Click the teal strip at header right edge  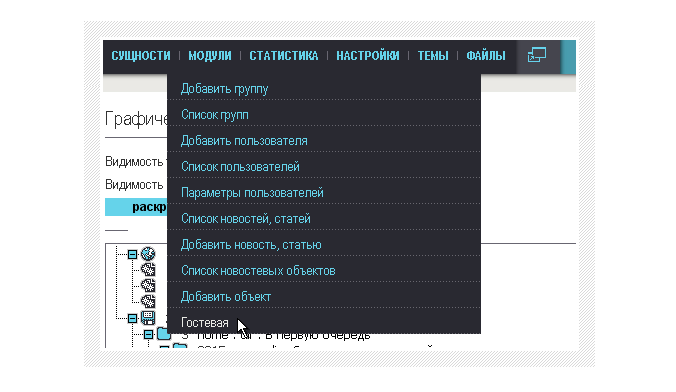click(x=568, y=57)
